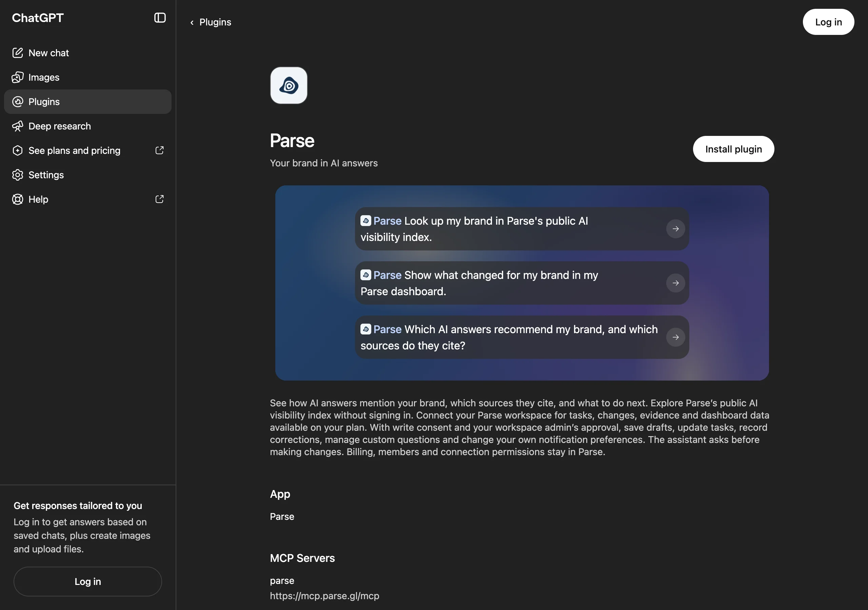Click arrow on 'Which AI answers recommend' prompt
This screenshot has width=868, height=610.
[675, 337]
